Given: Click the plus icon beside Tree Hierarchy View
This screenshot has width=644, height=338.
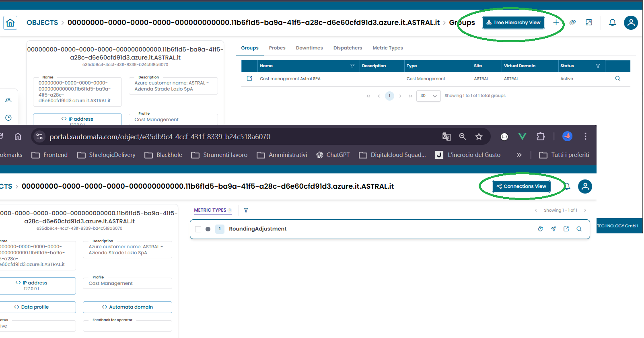Looking at the screenshot, I should (556, 23).
